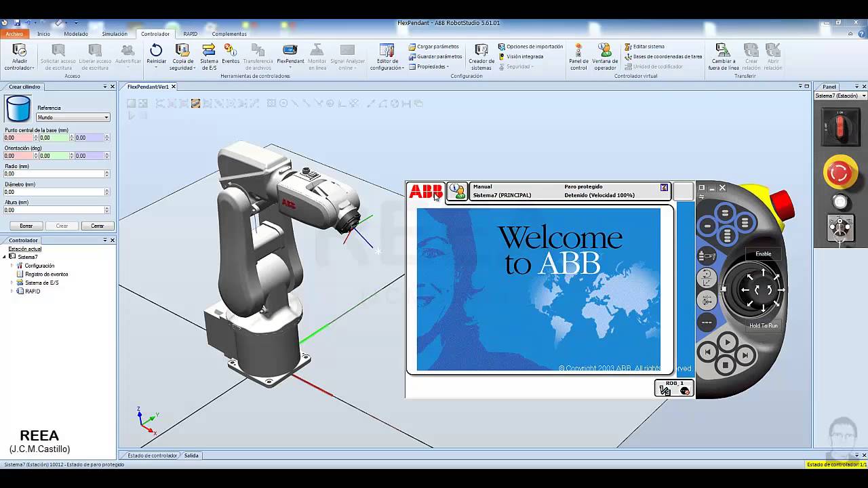Click Editar sistema
This screenshot has width=868, height=488.
pyautogui.click(x=644, y=47)
